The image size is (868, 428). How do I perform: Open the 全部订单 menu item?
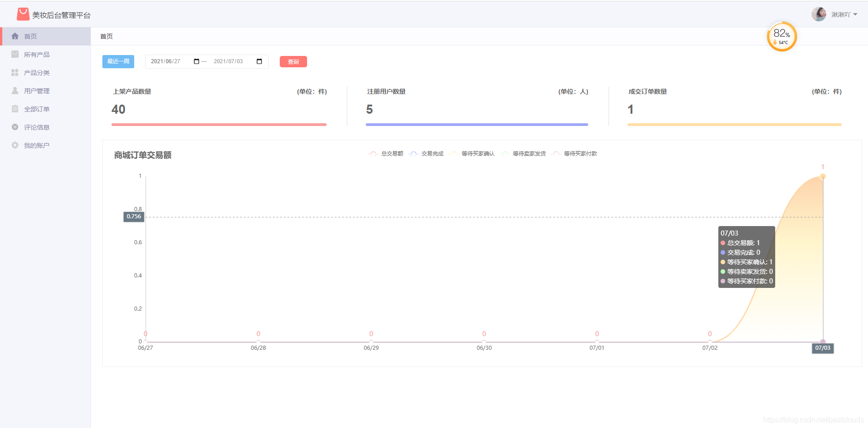[45, 109]
